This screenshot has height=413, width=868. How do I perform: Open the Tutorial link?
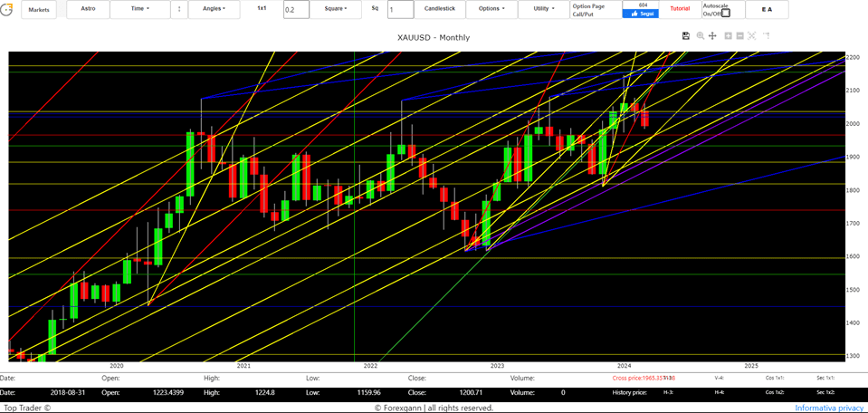(680, 9)
